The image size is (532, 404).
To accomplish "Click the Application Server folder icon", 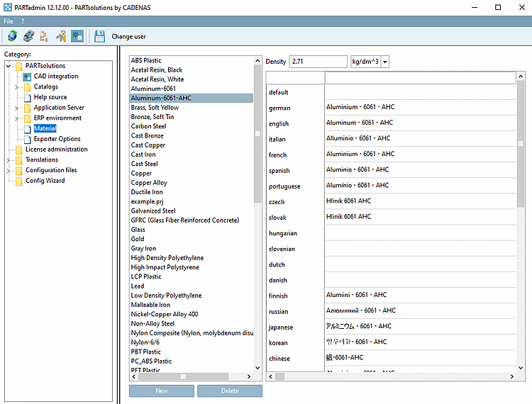I will (27, 108).
